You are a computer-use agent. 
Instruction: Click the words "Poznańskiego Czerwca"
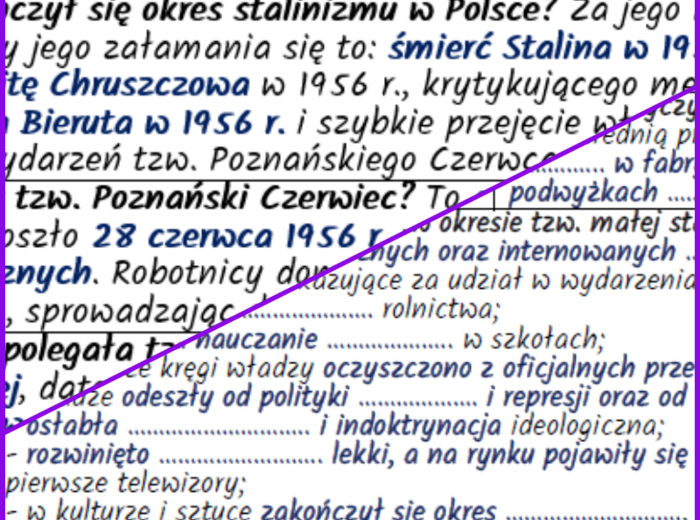click(382, 160)
